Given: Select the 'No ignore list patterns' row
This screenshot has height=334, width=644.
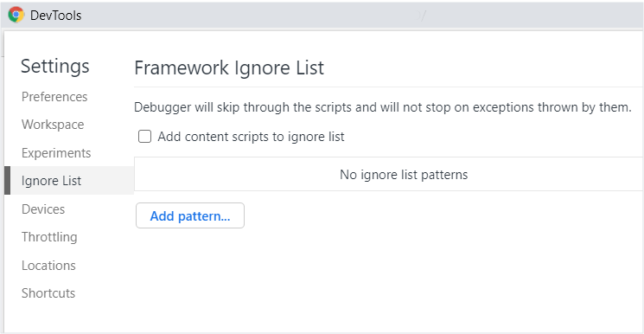Looking at the screenshot, I should coord(388,175).
